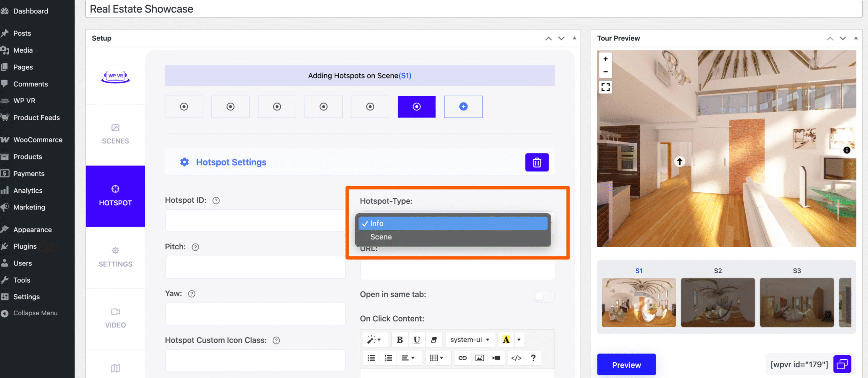Viewport: 868px width, 378px height.
Task: Click the text color A swatch
Action: point(506,340)
